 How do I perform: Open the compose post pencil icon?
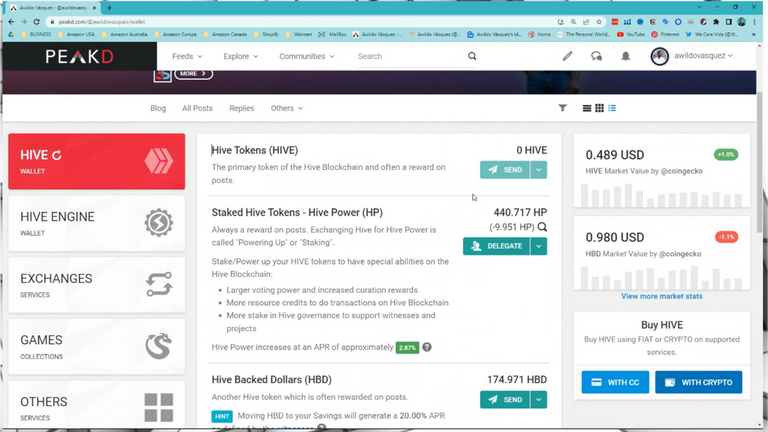point(567,56)
